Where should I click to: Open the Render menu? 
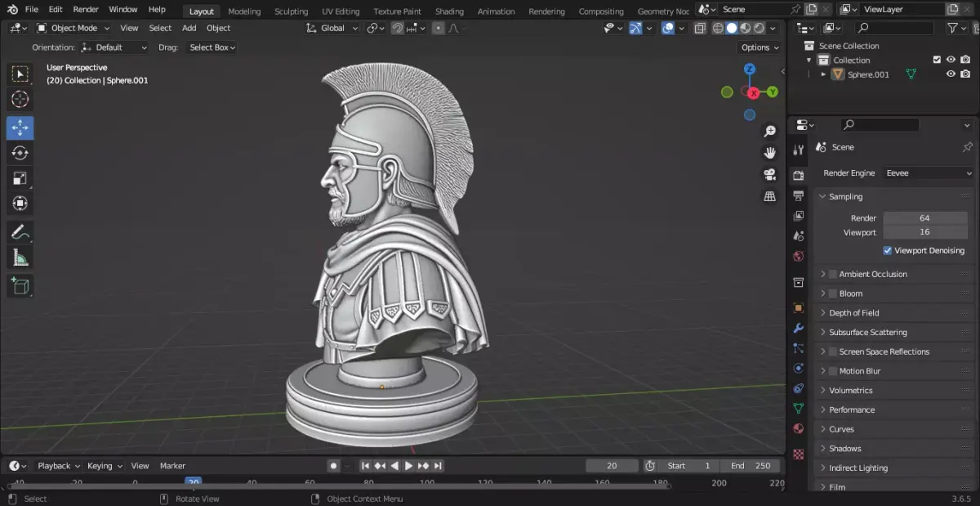coord(86,10)
